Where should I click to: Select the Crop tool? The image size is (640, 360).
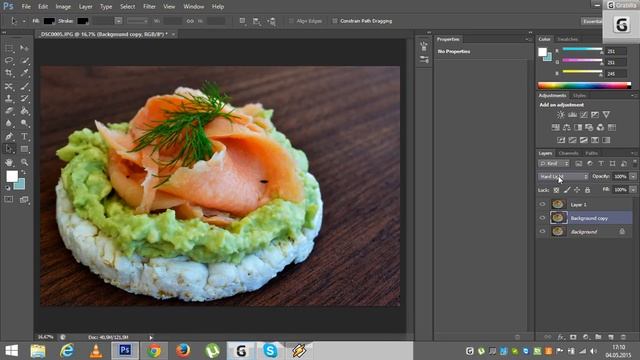pos(9,73)
